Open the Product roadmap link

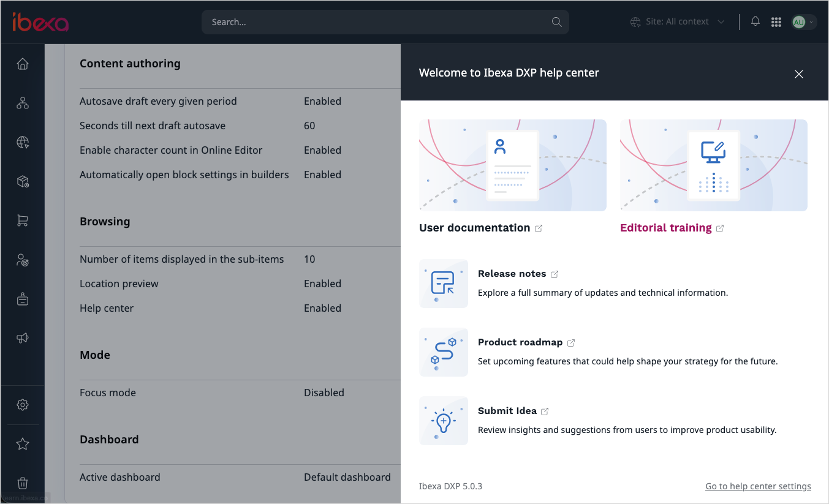[x=520, y=342]
